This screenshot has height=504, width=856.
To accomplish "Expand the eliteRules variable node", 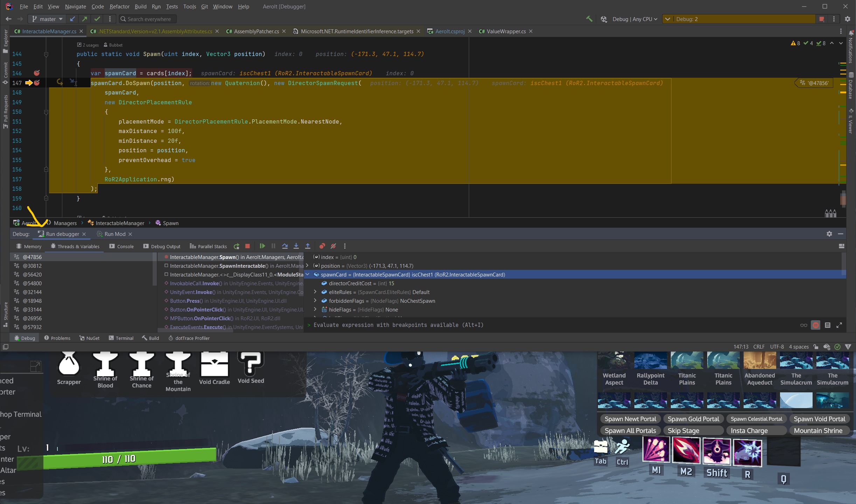I will coord(315,292).
